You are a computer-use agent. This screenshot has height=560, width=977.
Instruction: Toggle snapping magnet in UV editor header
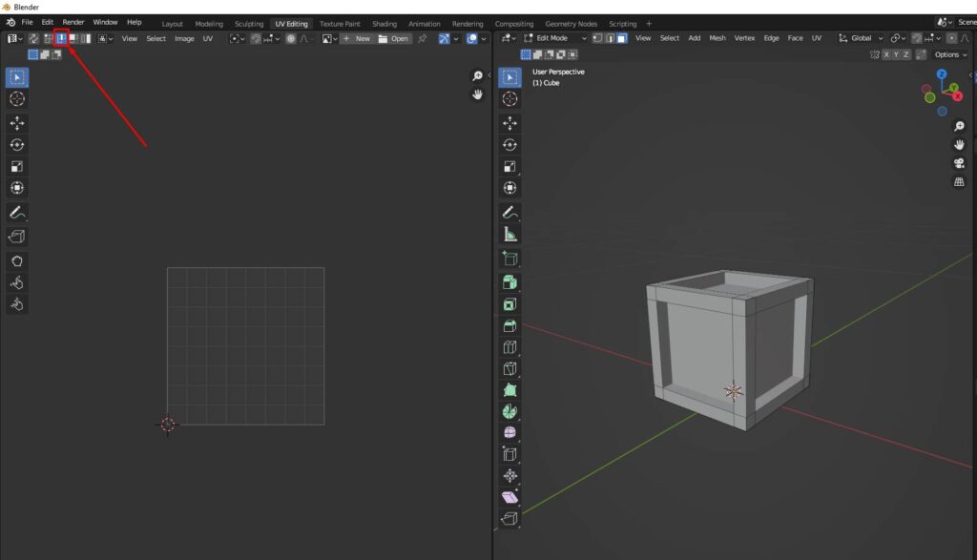(256, 38)
